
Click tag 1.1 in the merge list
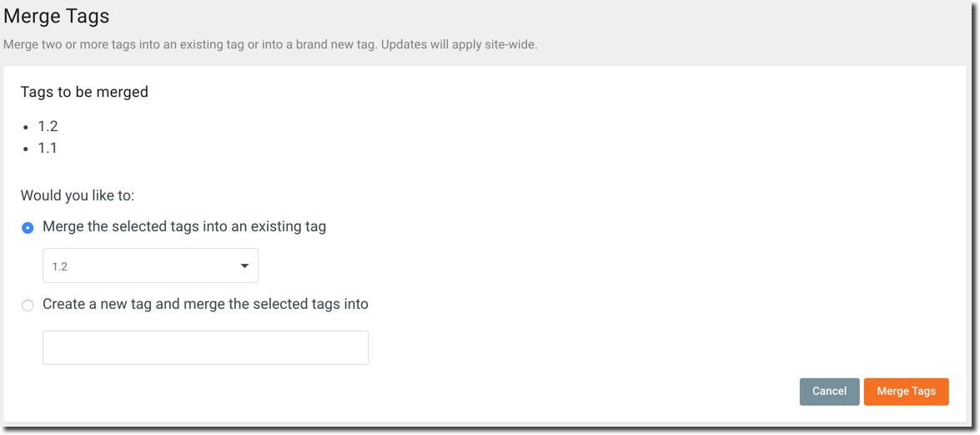coord(48,149)
